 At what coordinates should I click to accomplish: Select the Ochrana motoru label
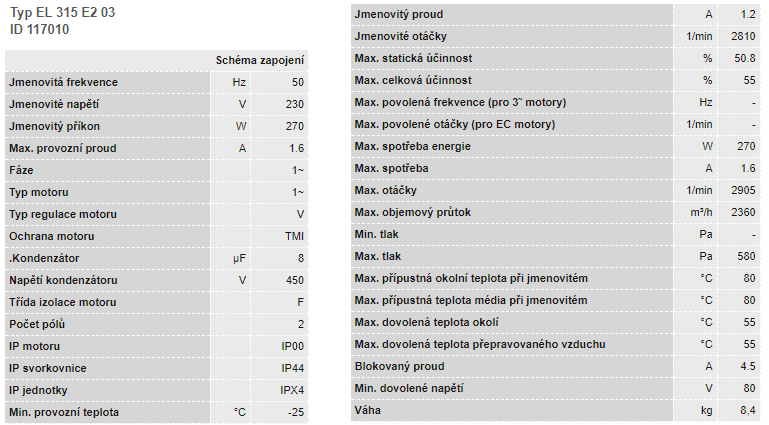51,236
